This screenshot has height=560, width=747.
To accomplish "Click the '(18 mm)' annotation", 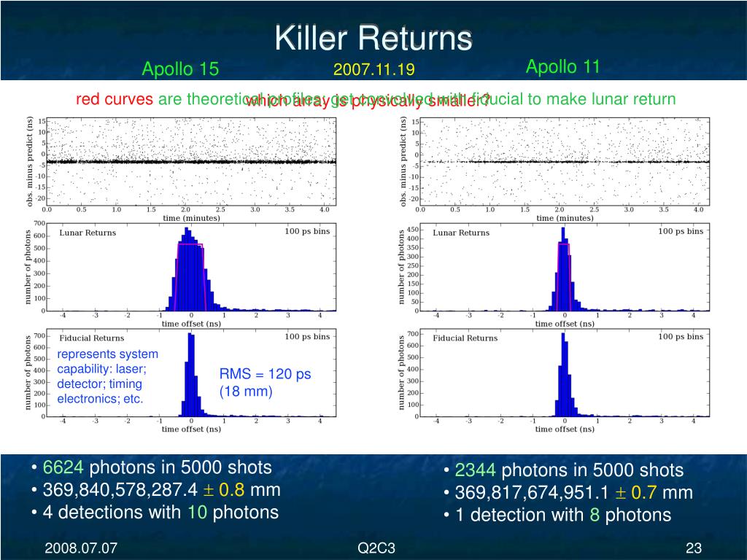I will point(246,392).
